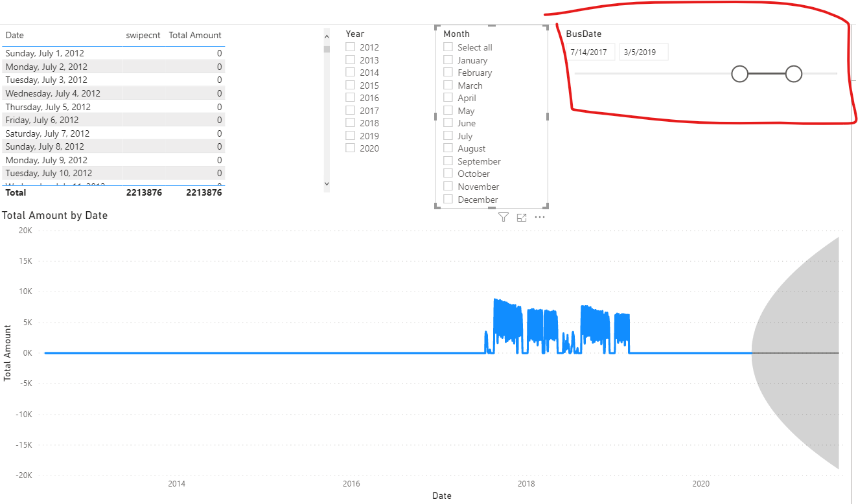Click the Month slicer header
858x504 pixels.
point(457,34)
